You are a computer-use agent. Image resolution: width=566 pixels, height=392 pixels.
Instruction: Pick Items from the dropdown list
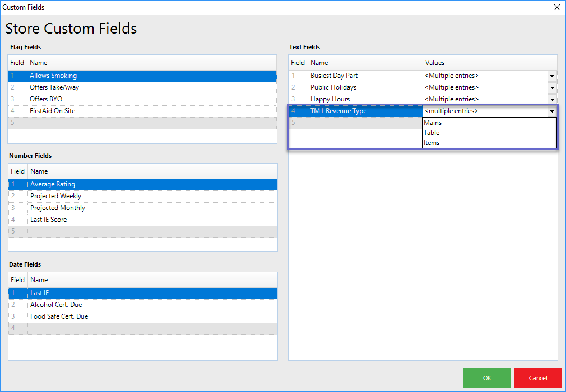click(x=432, y=143)
